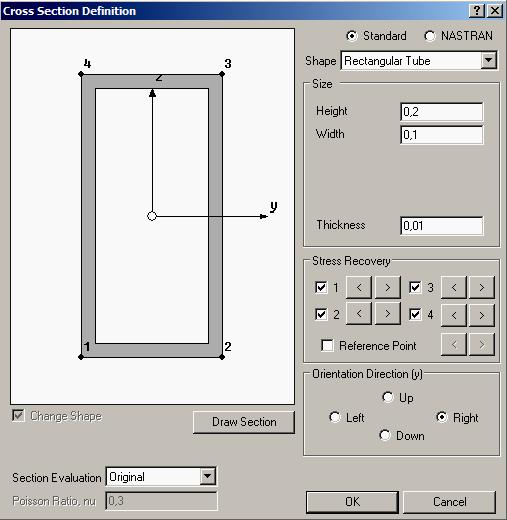Move stress point 3 to previous location
Screen dimensions: 507x520
[454, 287]
